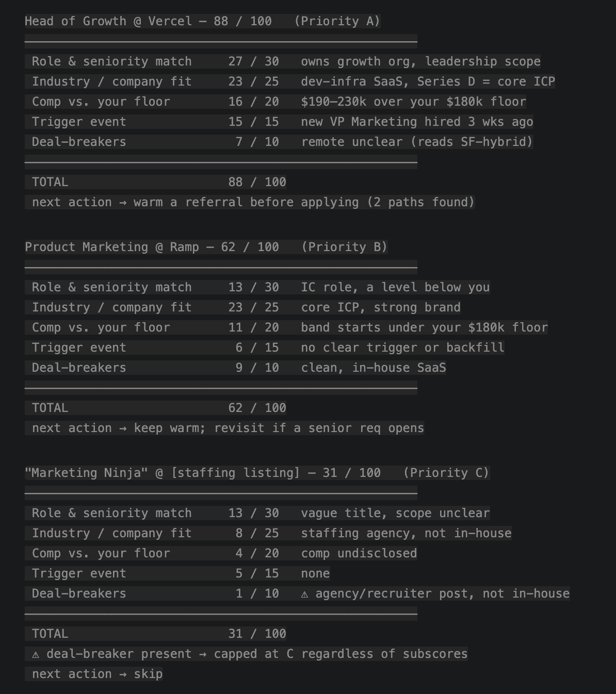616x694 pixels.
Task: Select the Vercel TOTAL 88 / 100 line
Action: pyautogui.click(x=156, y=182)
